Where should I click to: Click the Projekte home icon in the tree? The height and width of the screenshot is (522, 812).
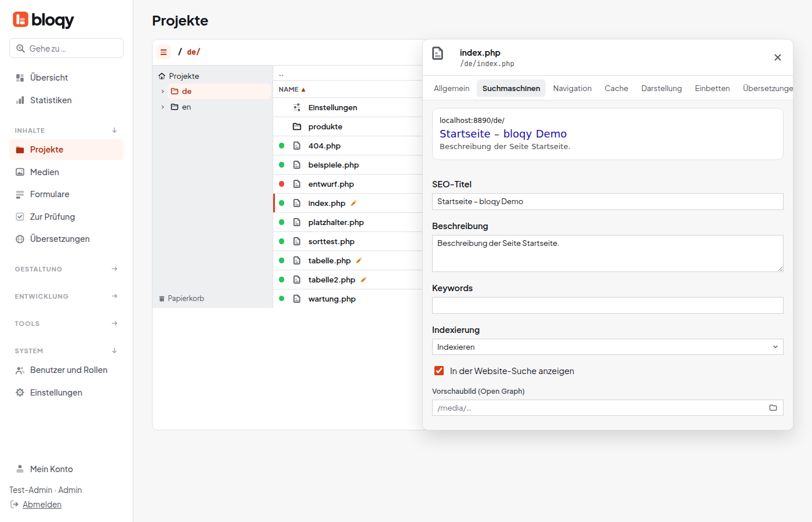[162, 76]
